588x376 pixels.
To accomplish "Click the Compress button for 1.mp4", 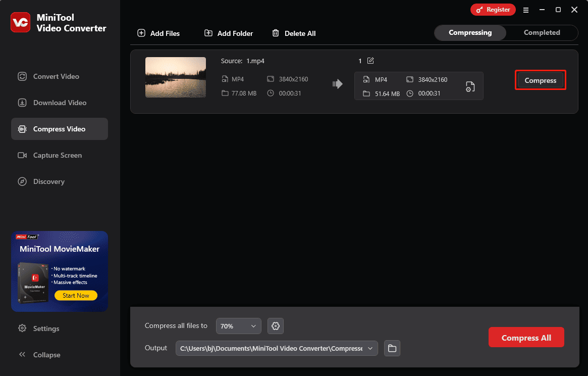I will [541, 80].
